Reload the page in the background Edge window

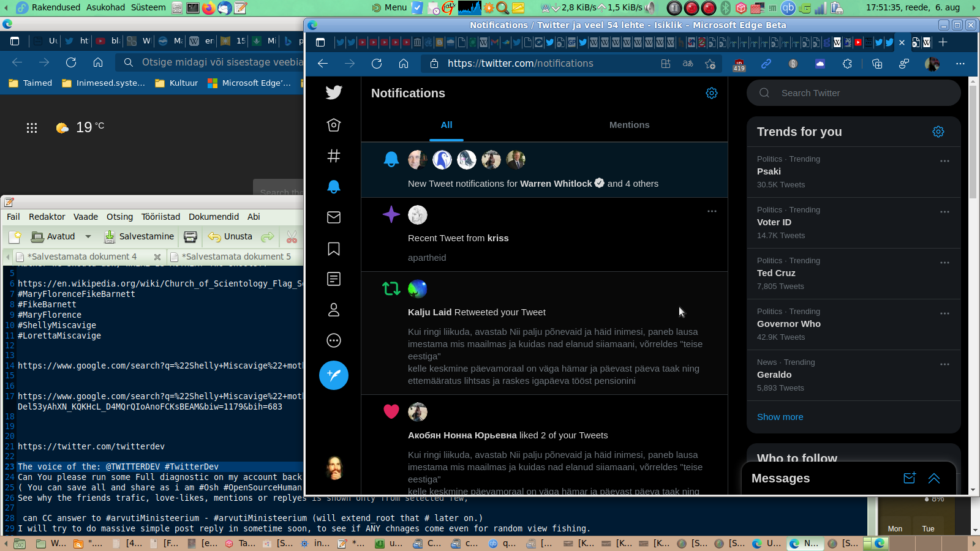click(71, 62)
